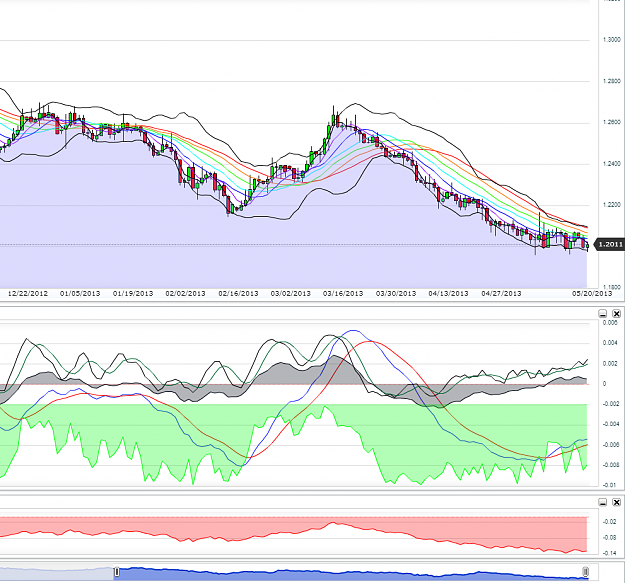Click the 1.1800 price axis label

[x=612, y=287]
